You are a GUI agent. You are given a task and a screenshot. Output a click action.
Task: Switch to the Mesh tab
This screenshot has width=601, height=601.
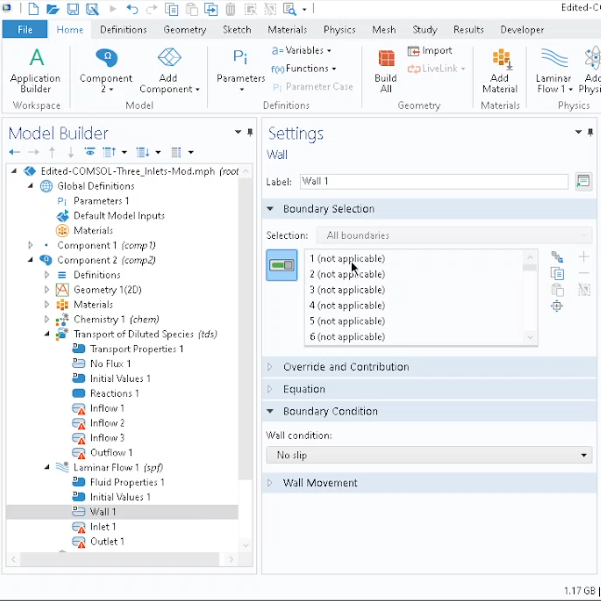tap(384, 30)
